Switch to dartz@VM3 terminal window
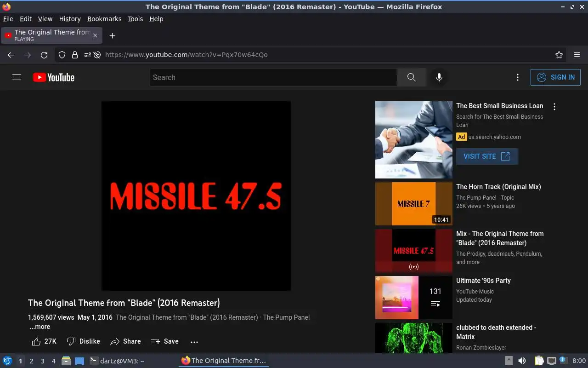 117,361
